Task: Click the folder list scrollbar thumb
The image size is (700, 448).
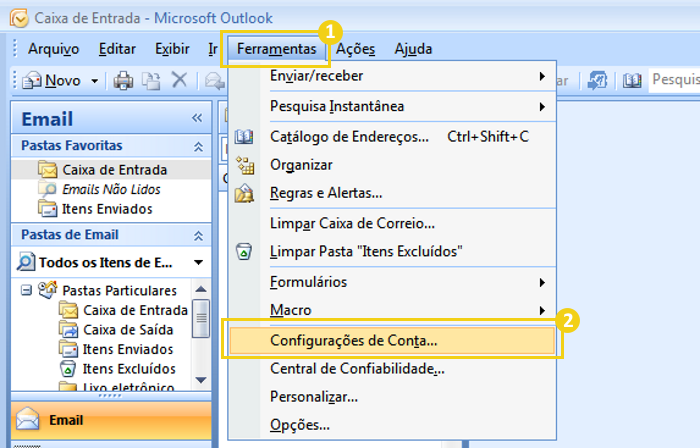Action: pos(201,318)
